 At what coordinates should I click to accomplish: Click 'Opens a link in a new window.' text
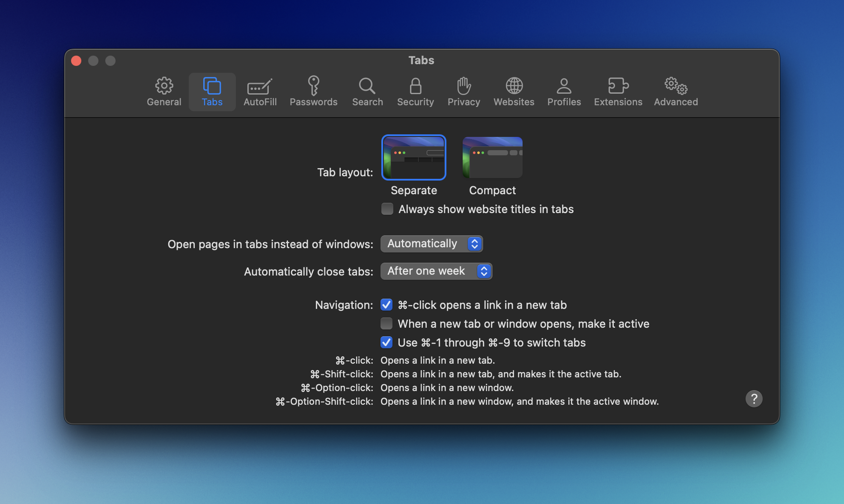point(447,388)
